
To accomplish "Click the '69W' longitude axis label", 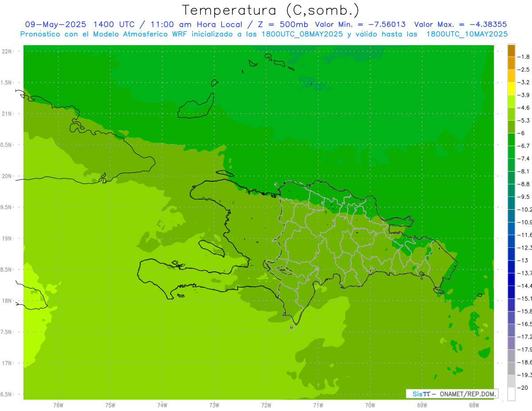I will coord(422,405).
